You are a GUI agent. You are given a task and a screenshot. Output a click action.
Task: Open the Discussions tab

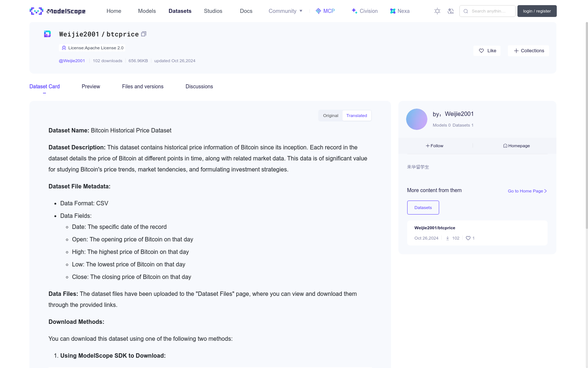[199, 86]
